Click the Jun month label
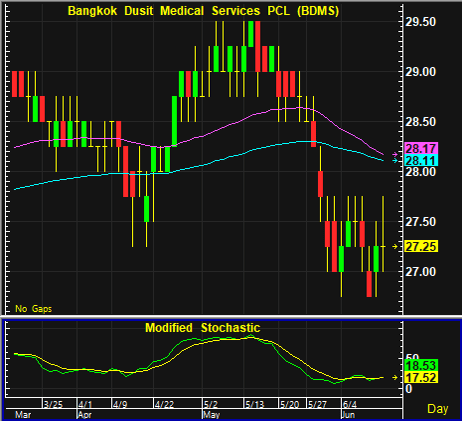The height and width of the screenshot is (421, 462). (x=348, y=415)
